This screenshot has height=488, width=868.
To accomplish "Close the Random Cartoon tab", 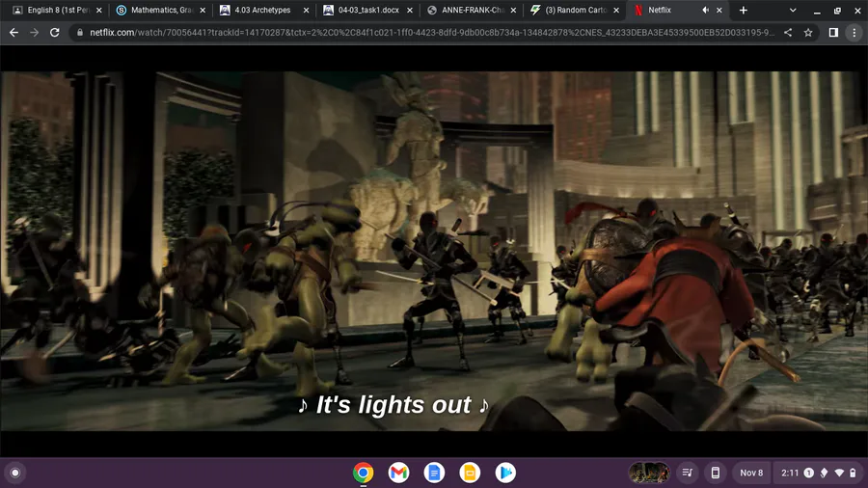I will [616, 10].
